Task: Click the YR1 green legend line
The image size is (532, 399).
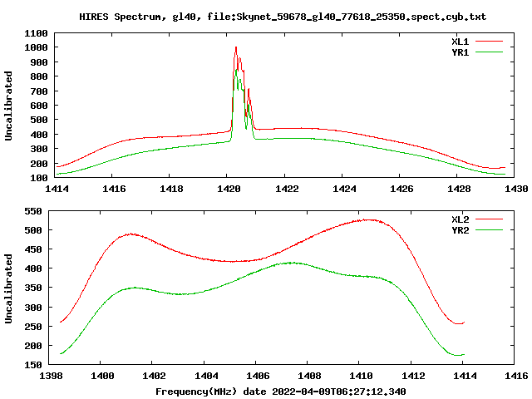Action: click(x=489, y=52)
